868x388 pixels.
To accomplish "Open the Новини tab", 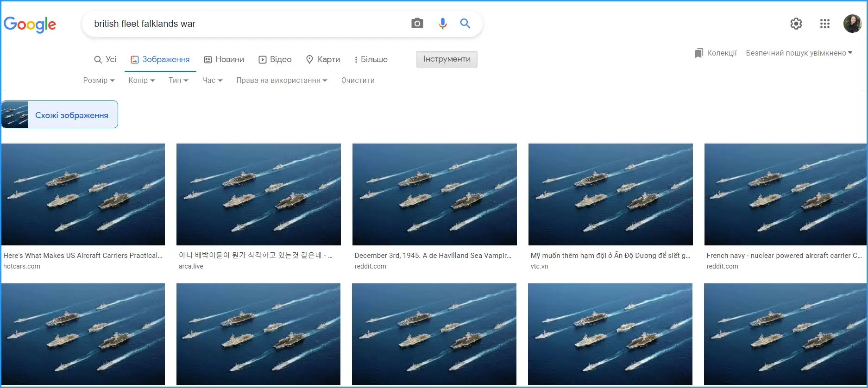I will (224, 59).
